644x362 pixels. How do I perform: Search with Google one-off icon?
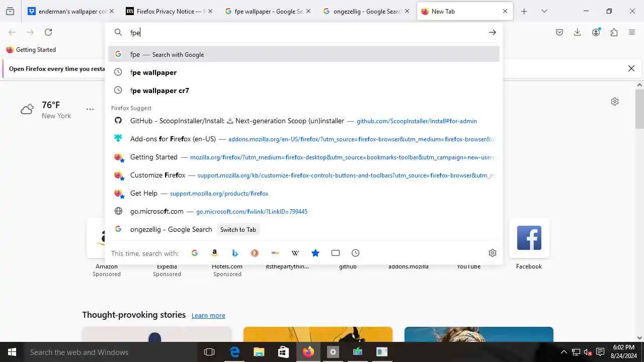(x=195, y=253)
